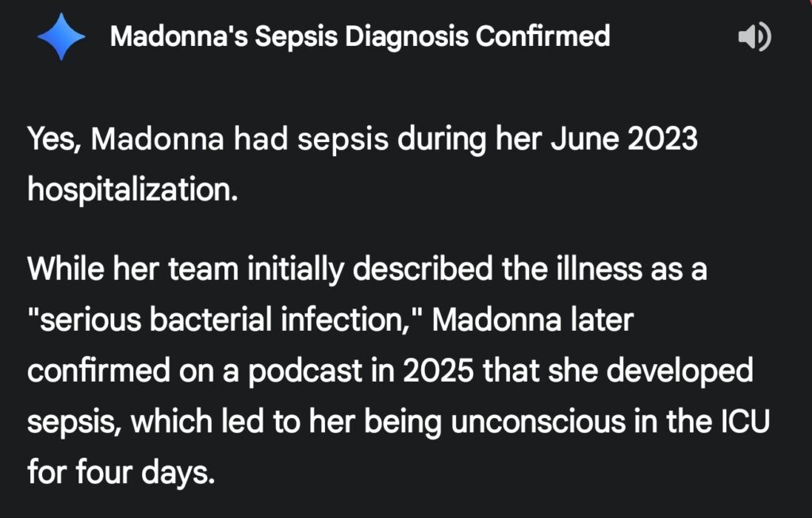Viewport: 812px width, 518px height.
Task: Click the word "podcast" in the response
Action: pyautogui.click(x=295, y=373)
